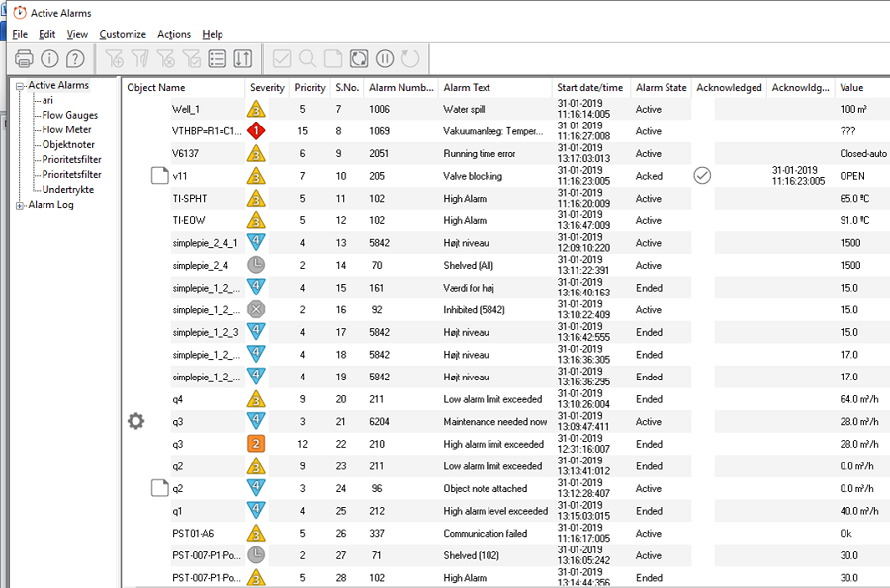Open the Actions menu
The height and width of the screenshot is (588, 890).
click(x=174, y=34)
